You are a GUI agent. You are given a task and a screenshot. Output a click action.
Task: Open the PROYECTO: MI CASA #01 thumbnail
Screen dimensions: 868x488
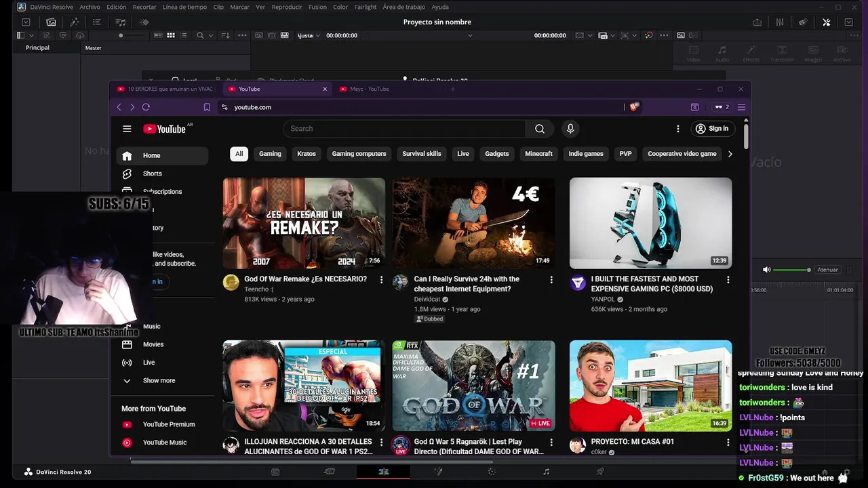point(650,386)
